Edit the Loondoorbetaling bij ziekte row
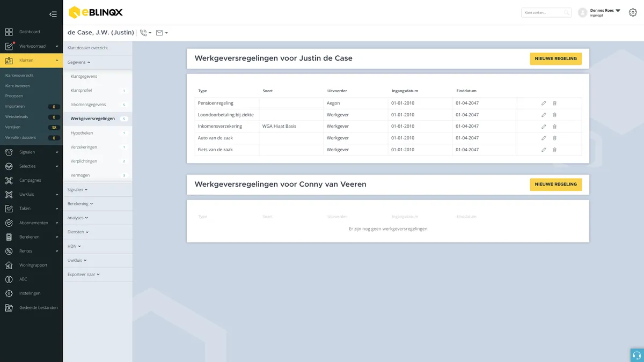644x362 pixels. pyautogui.click(x=544, y=115)
